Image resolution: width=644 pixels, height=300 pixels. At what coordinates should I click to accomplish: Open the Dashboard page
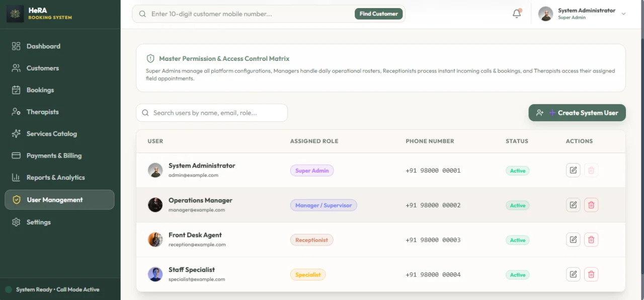point(60,46)
